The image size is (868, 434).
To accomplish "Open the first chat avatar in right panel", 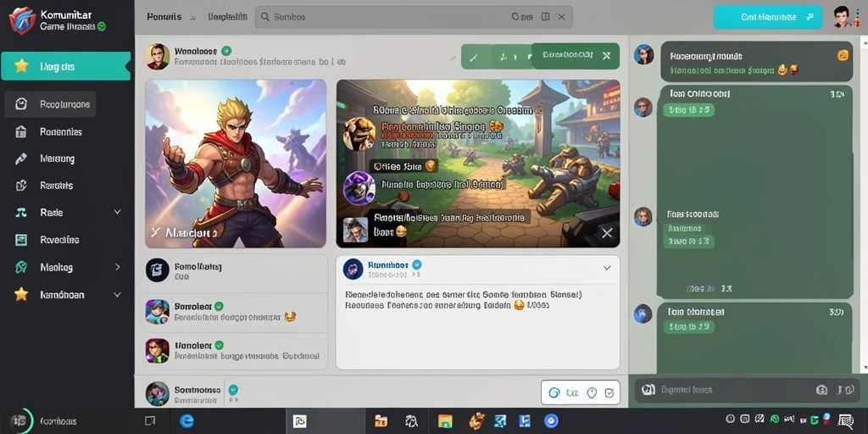I will 643,54.
